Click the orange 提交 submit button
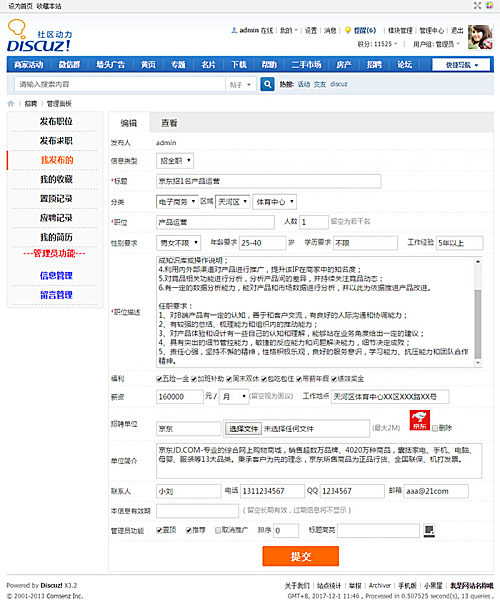The width and height of the screenshot is (500, 612). (x=301, y=556)
